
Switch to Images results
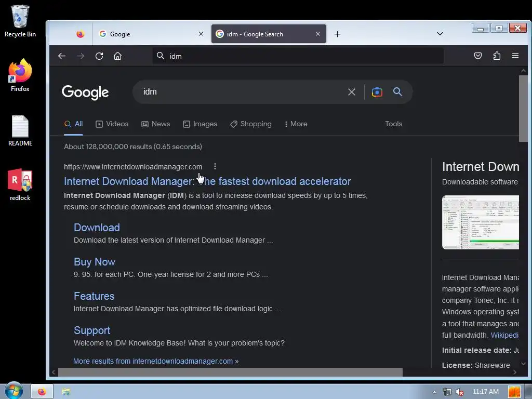point(200,124)
